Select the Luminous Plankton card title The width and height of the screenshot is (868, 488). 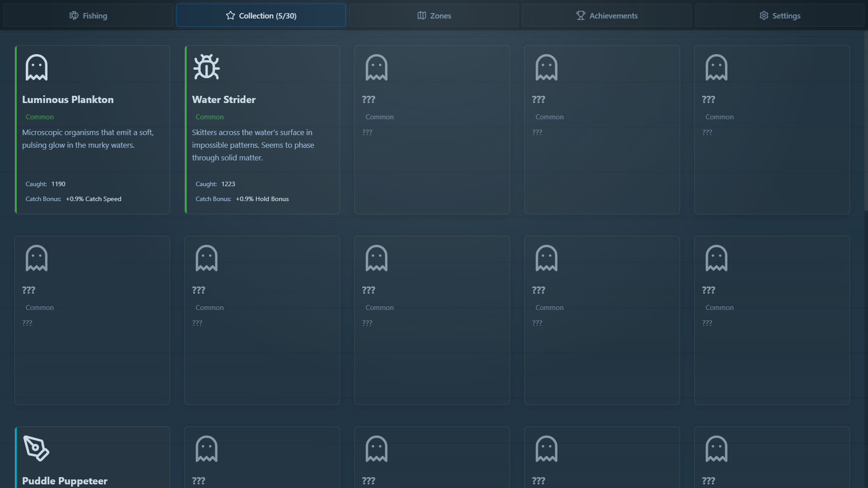(x=68, y=99)
